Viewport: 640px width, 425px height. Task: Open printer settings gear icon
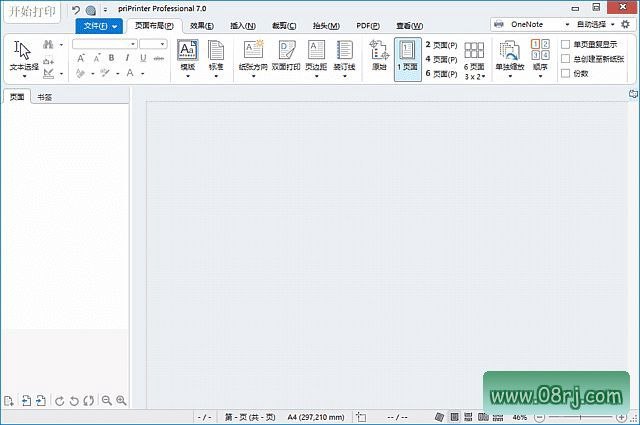tap(625, 24)
